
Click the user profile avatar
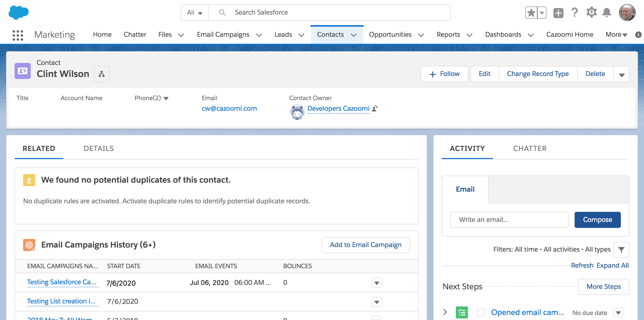point(627,13)
